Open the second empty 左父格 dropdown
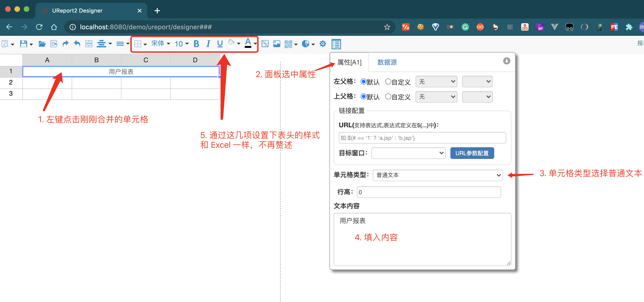 [477, 82]
